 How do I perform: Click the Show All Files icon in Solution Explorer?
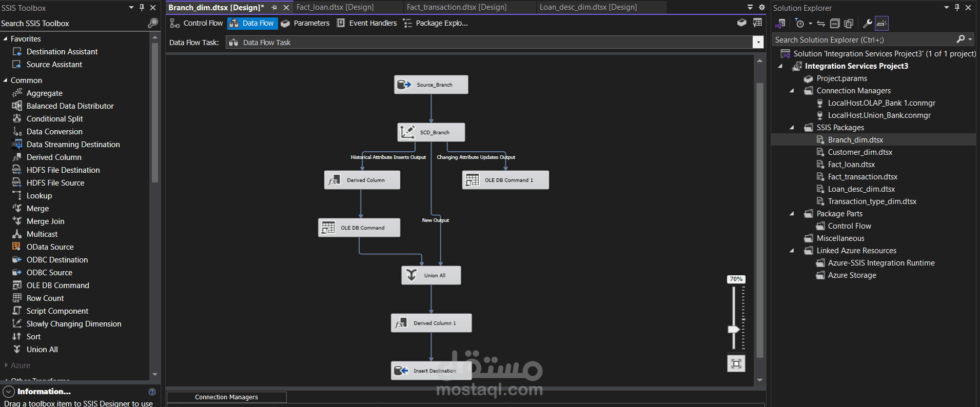click(849, 23)
